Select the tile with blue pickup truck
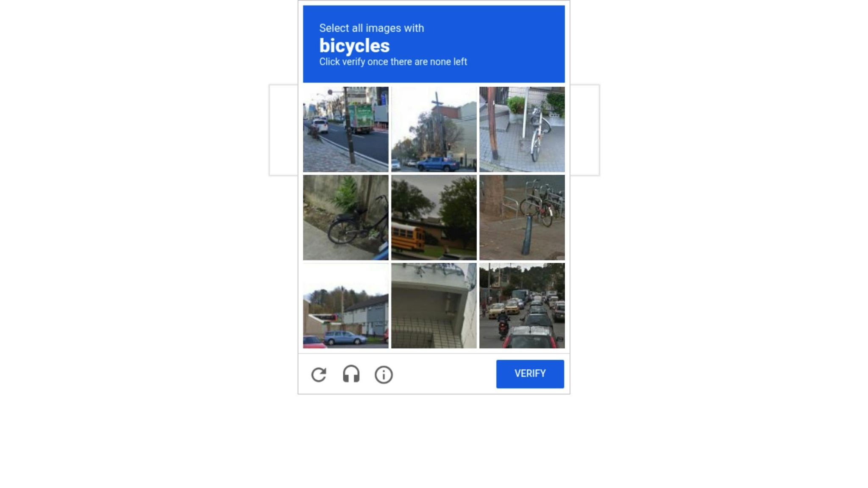Viewport: 868px width, 488px height. [434, 129]
